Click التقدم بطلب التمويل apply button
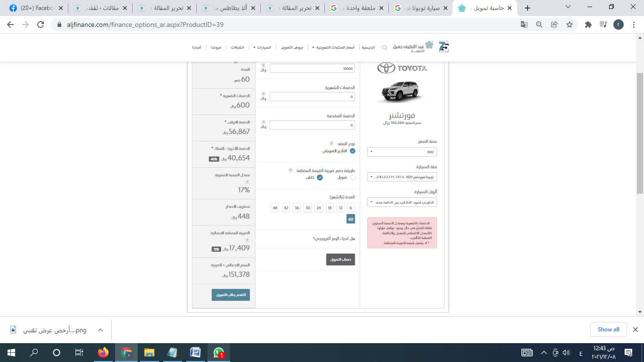Screen dimensions: 644x362 pyautogui.click(x=231, y=295)
